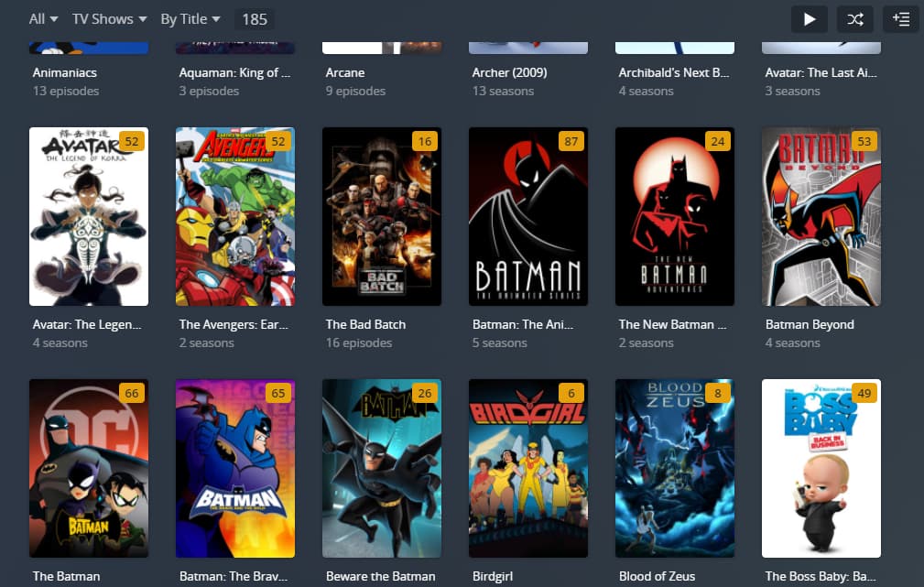Viewport: 924px width, 587px height.
Task: Click the Batman: The Ani... title text
Action: tap(523, 324)
